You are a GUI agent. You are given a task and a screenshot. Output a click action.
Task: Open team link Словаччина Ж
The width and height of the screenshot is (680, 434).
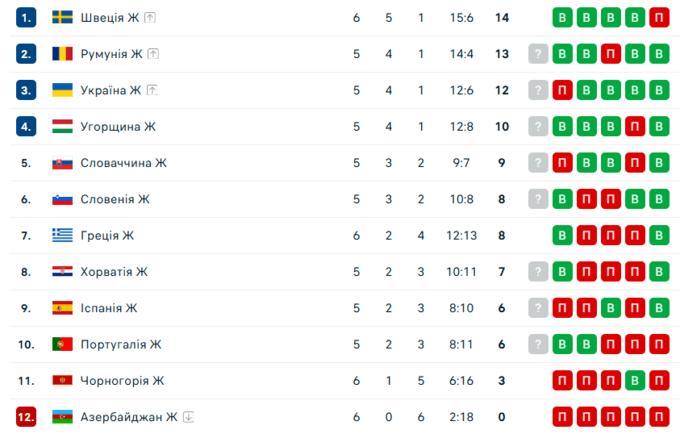click(123, 163)
